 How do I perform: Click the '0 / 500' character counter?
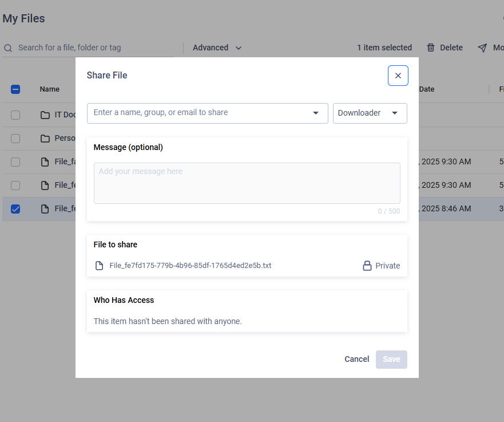[x=389, y=211]
